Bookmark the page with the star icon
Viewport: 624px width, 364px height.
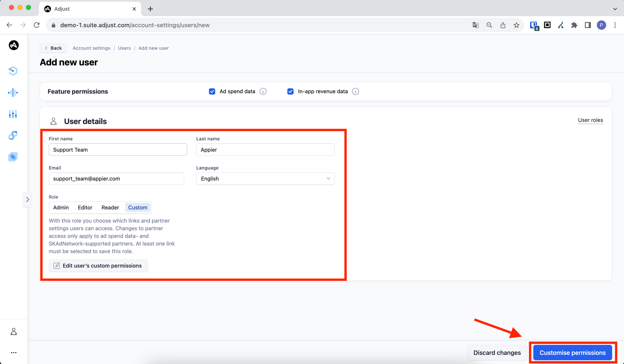pyautogui.click(x=516, y=25)
